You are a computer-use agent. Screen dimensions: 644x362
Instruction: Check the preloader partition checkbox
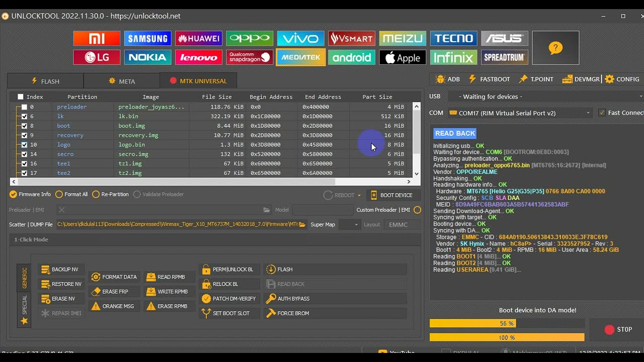tap(24, 107)
